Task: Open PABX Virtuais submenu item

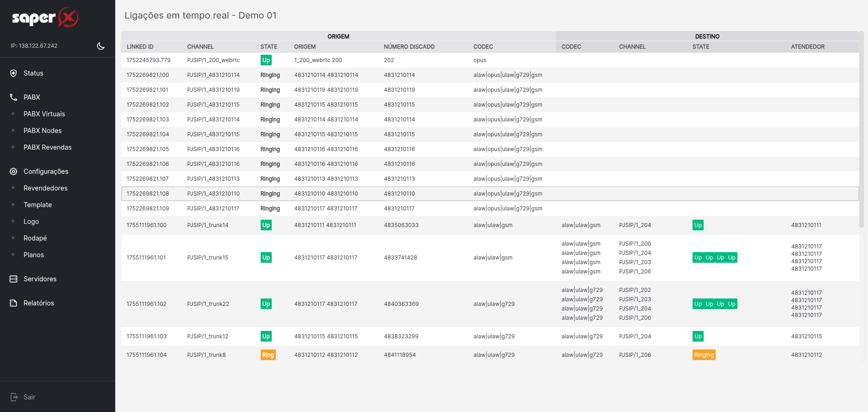Action: pos(44,114)
